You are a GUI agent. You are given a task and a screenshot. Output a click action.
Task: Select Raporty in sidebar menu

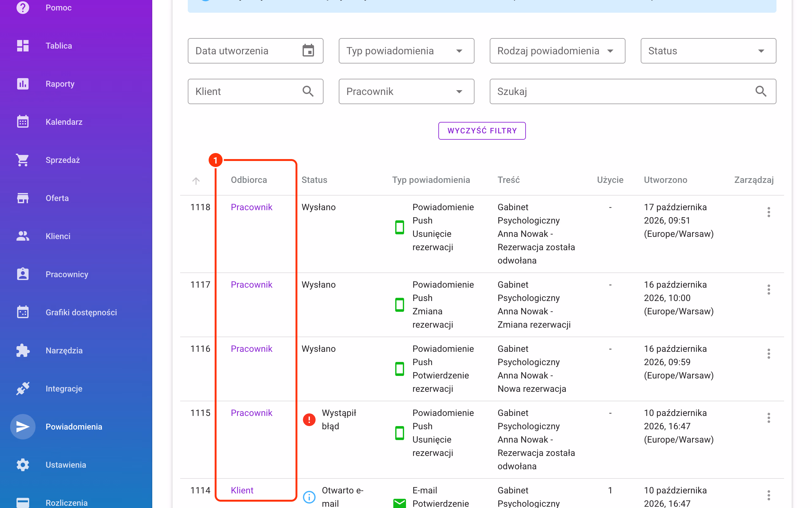[x=60, y=84]
